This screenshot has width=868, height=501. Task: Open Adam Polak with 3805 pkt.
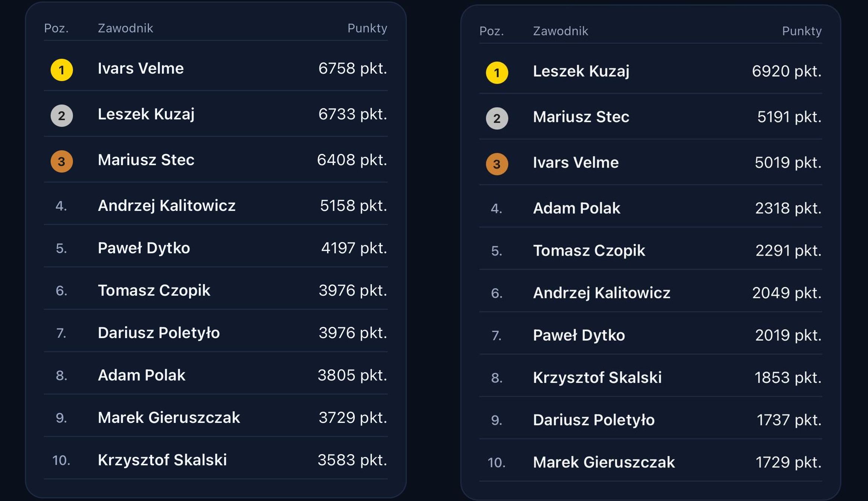click(x=141, y=375)
